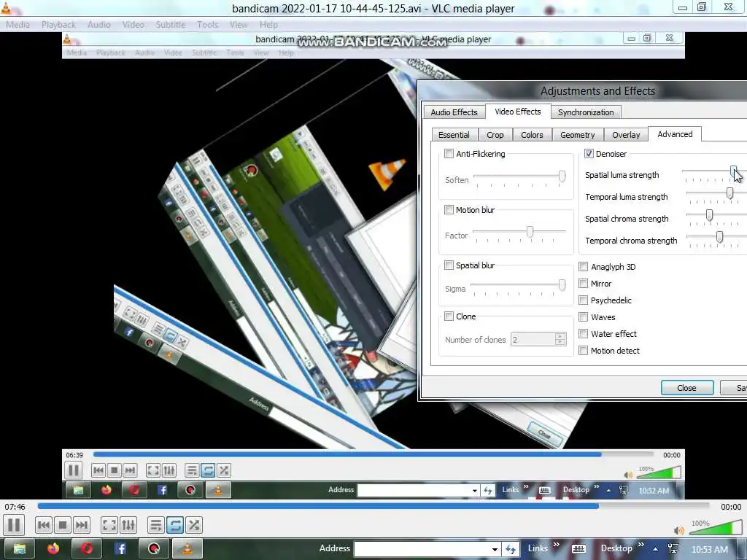This screenshot has width=747, height=560.
Task: Enable the Anti-Flickering checkbox
Action: [x=449, y=153]
